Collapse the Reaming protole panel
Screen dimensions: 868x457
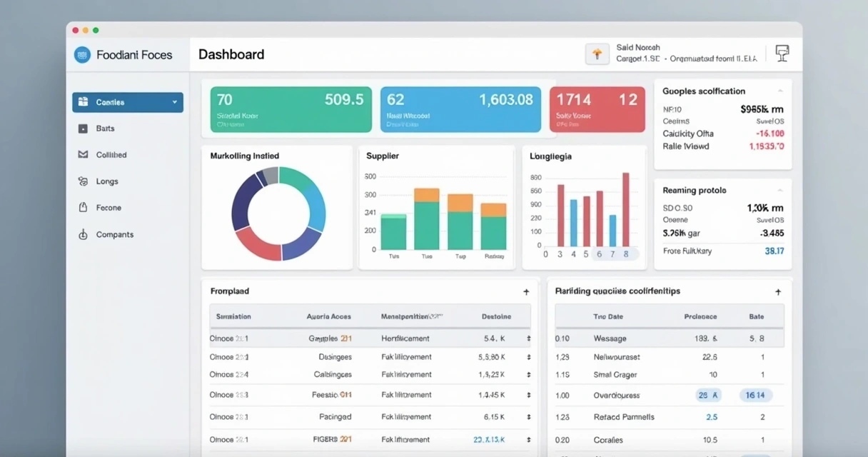pos(780,190)
